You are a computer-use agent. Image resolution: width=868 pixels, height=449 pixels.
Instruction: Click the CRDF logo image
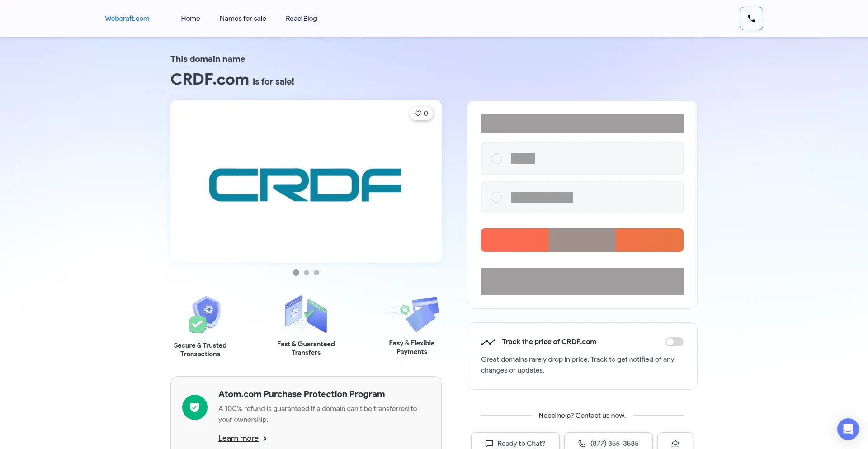point(305,184)
